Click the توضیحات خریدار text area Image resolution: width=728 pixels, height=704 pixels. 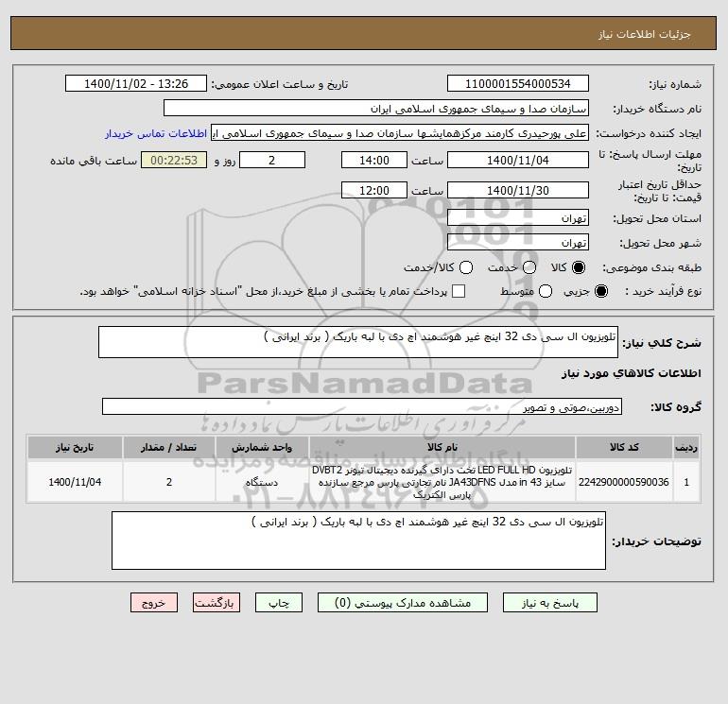(358, 541)
